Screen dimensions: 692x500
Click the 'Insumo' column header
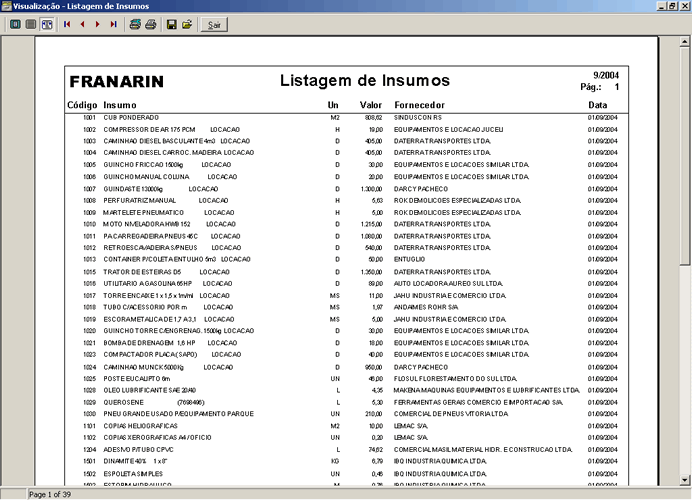coord(120,105)
